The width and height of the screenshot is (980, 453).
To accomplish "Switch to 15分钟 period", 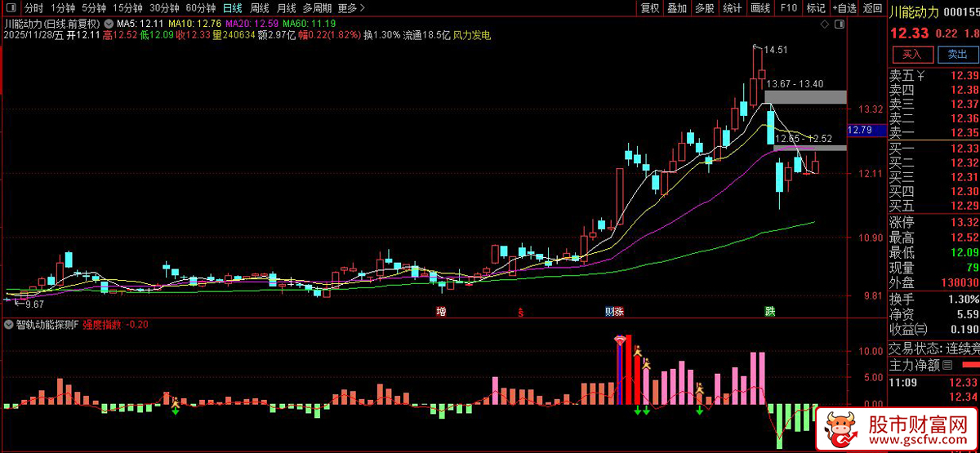I will click(128, 8).
